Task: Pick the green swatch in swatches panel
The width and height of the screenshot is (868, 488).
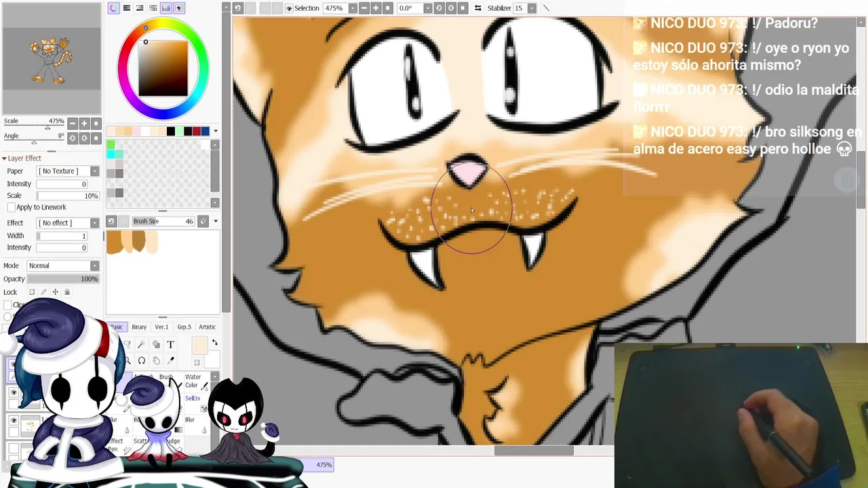Action: pyautogui.click(x=111, y=144)
